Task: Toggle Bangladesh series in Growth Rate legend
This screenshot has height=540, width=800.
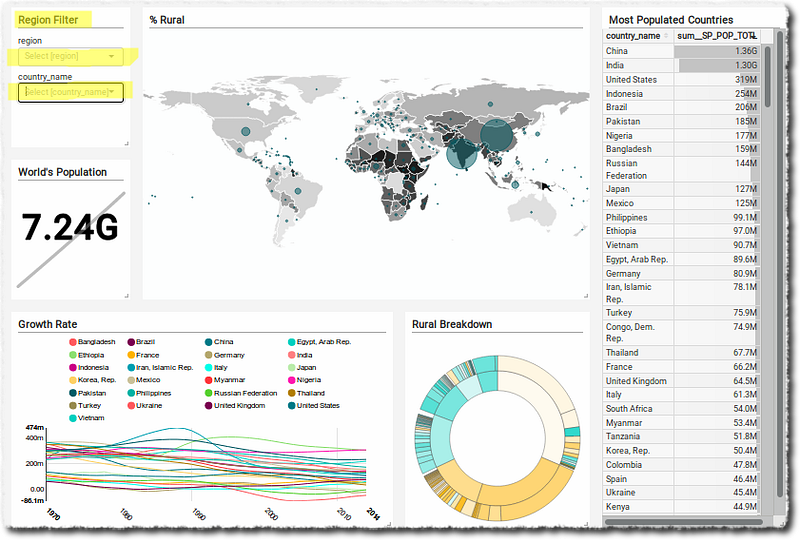Action: coord(92,342)
